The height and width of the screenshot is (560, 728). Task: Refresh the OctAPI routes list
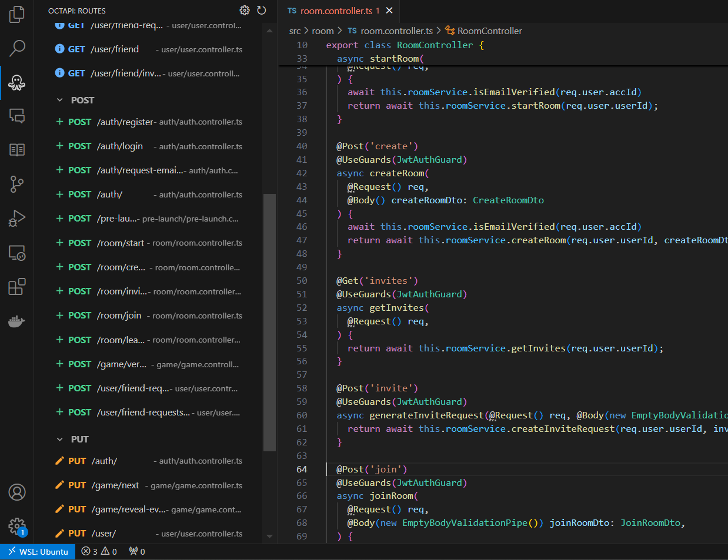click(262, 10)
